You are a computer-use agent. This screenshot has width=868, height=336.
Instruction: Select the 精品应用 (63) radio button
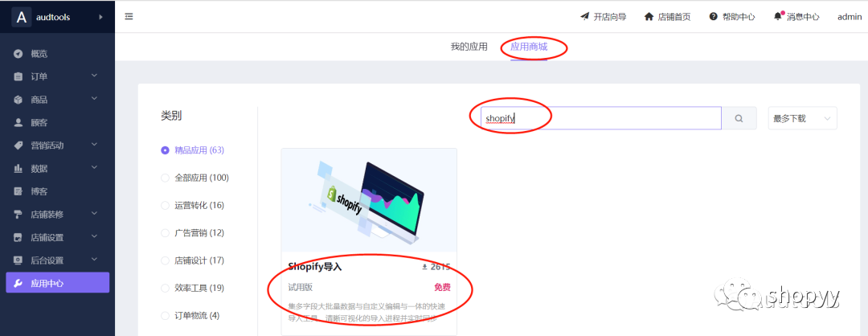[165, 150]
